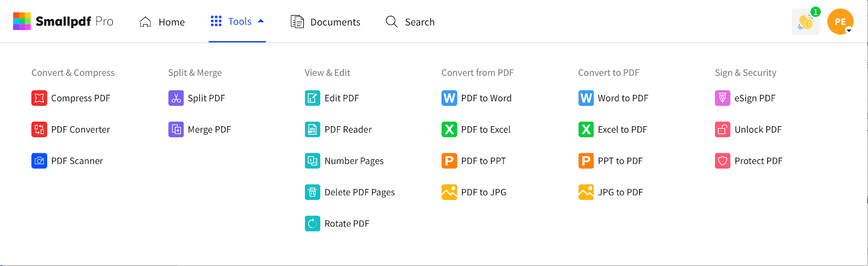Open PDF to PPT text link
Image resolution: width=868 pixels, height=266 pixels.
coord(484,161)
